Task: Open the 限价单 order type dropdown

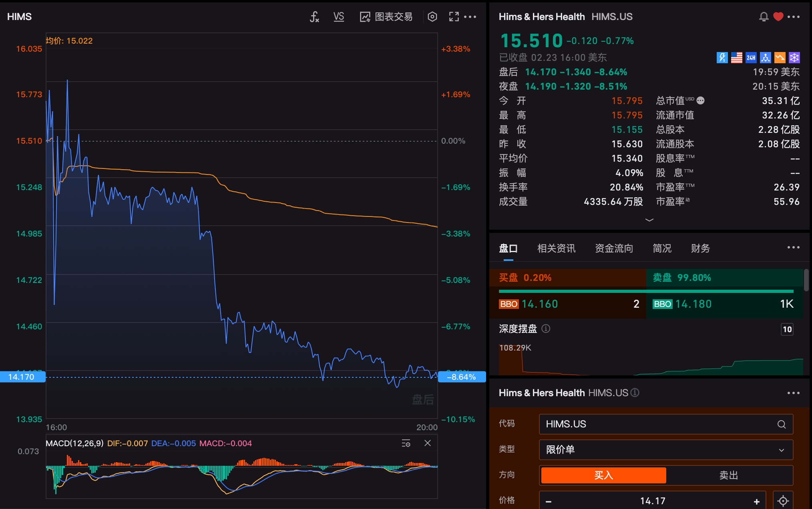Action: (665, 450)
